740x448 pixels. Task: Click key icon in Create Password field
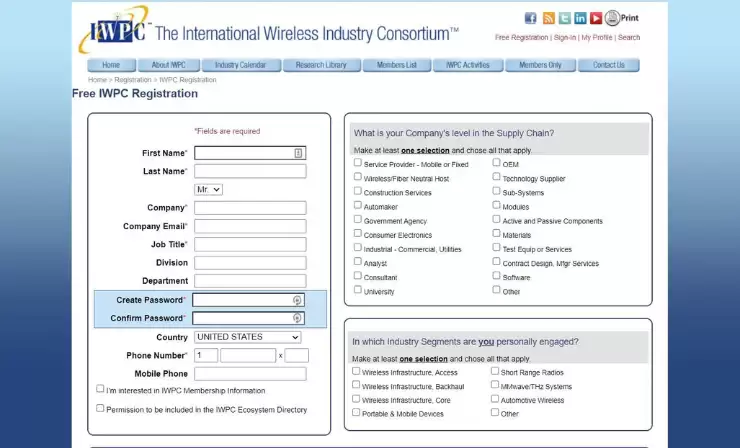(297, 300)
